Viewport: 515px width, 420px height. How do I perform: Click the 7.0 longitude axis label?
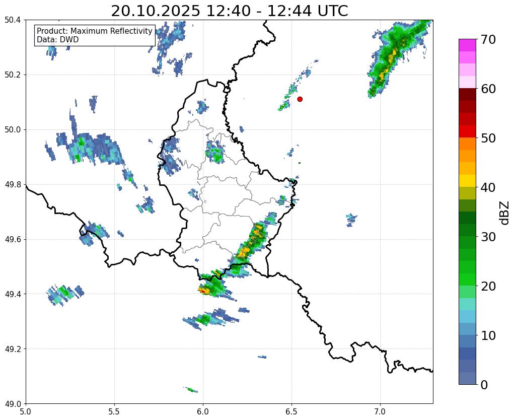click(380, 412)
